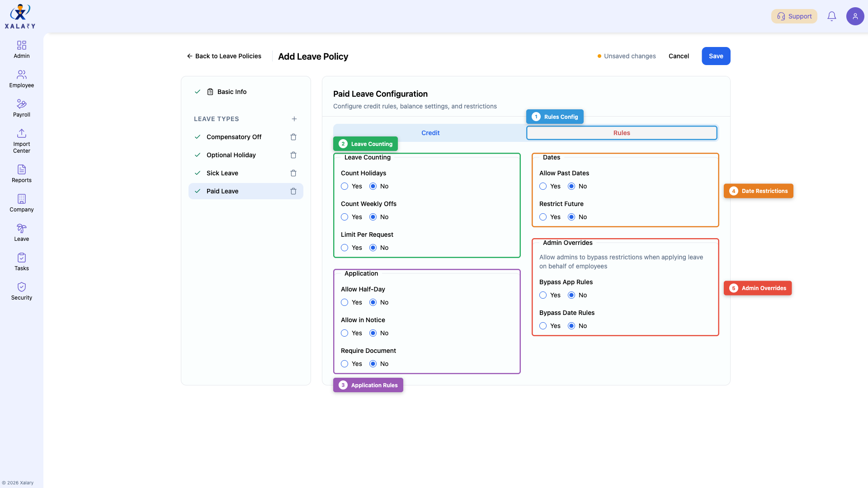Open the Security section
This screenshot has width=868, height=488.
point(21,291)
